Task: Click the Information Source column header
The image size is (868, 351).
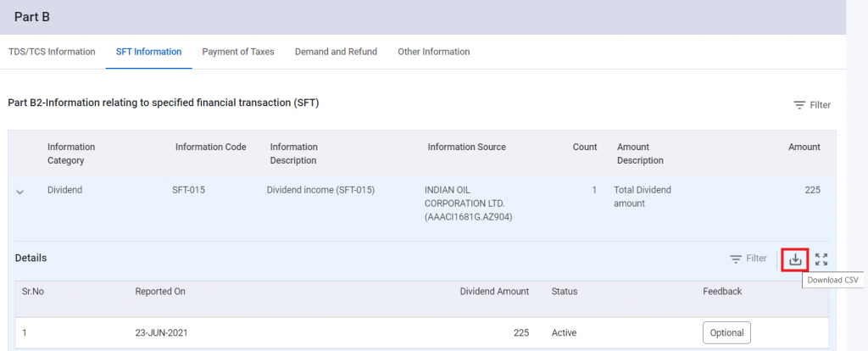Action: (466, 147)
